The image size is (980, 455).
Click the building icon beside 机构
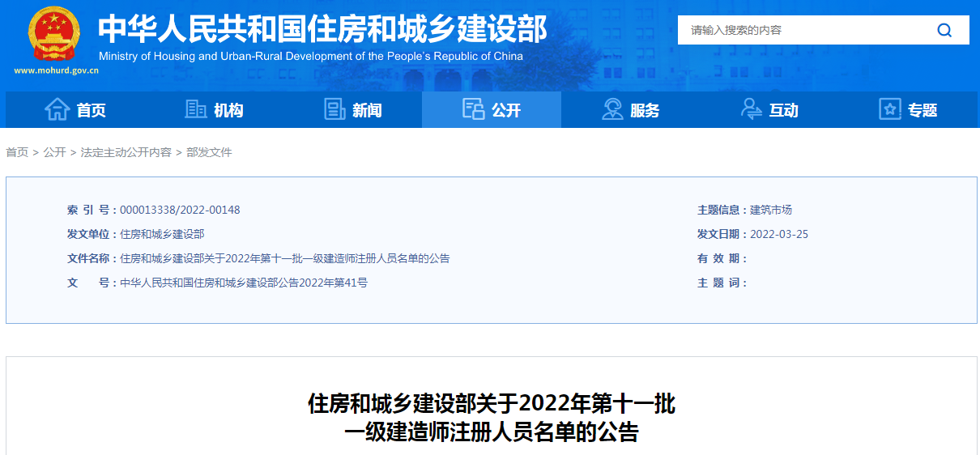tap(195, 109)
